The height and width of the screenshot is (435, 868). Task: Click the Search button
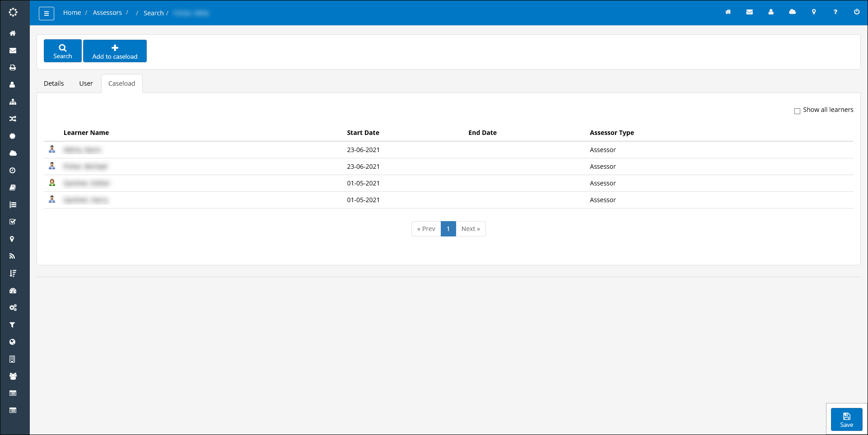(62, 51)
